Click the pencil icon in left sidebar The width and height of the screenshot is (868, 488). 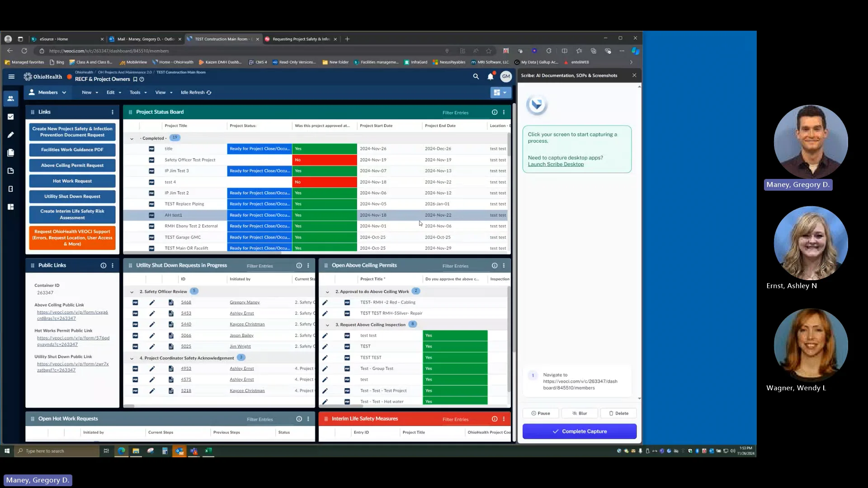pos(11,135)
